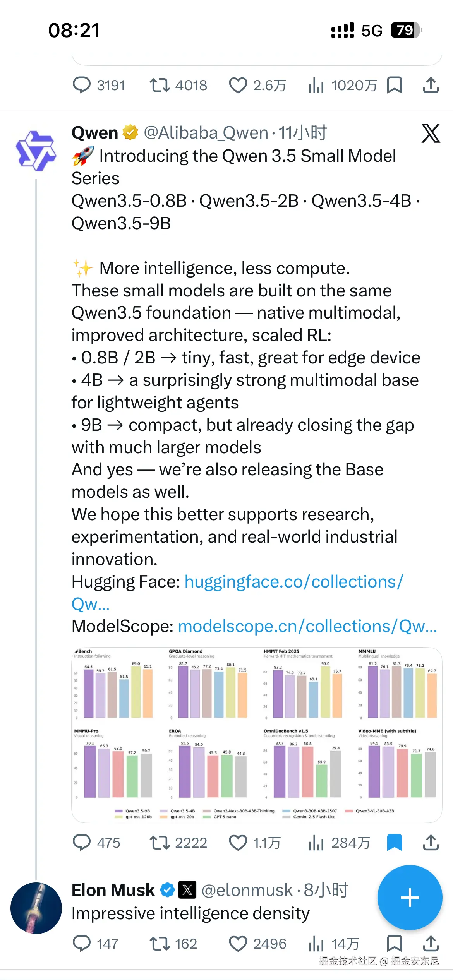
Task: Reply to Elon Musk's comment
Action: click(82, 944)
